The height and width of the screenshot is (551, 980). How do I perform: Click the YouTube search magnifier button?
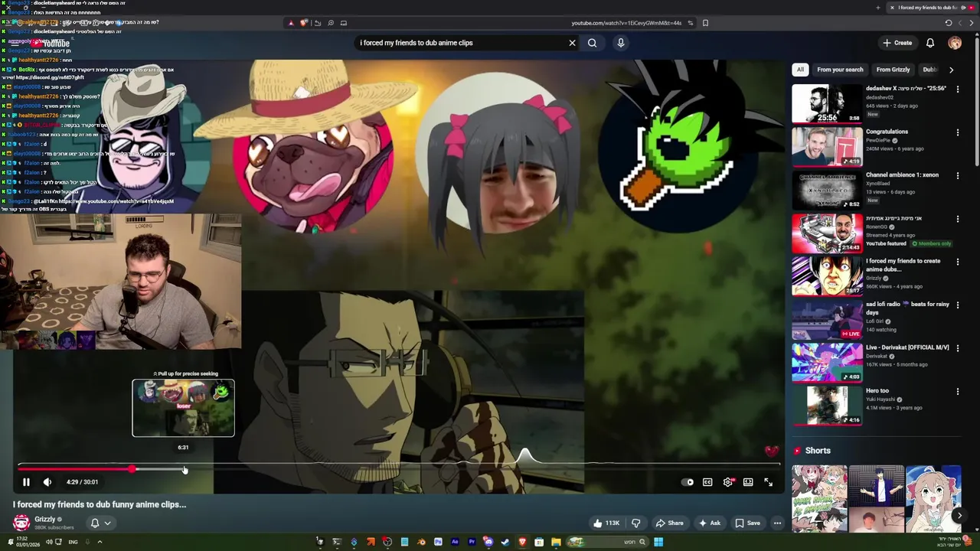(592, 43)
